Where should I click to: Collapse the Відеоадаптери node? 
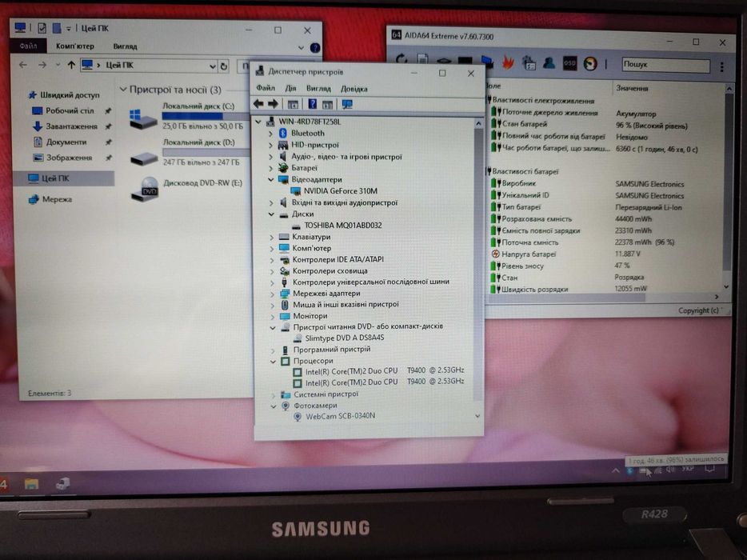coord(270,180)
